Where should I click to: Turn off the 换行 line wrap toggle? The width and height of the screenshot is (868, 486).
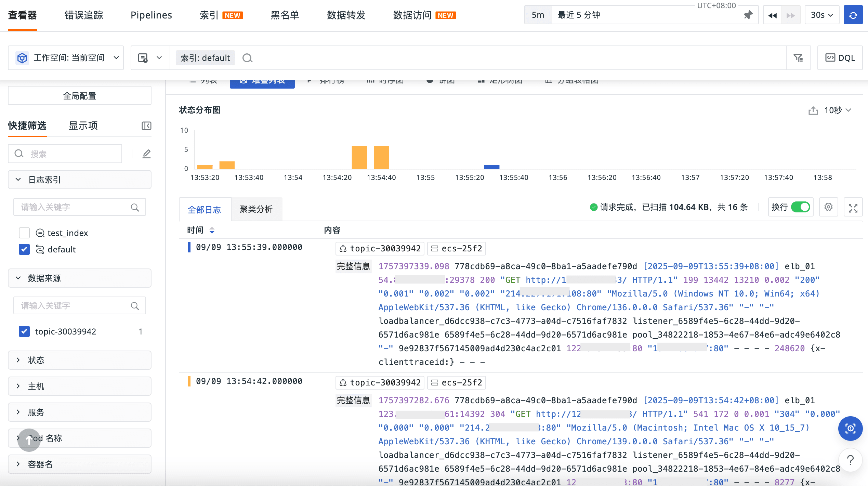click(800, 207)
